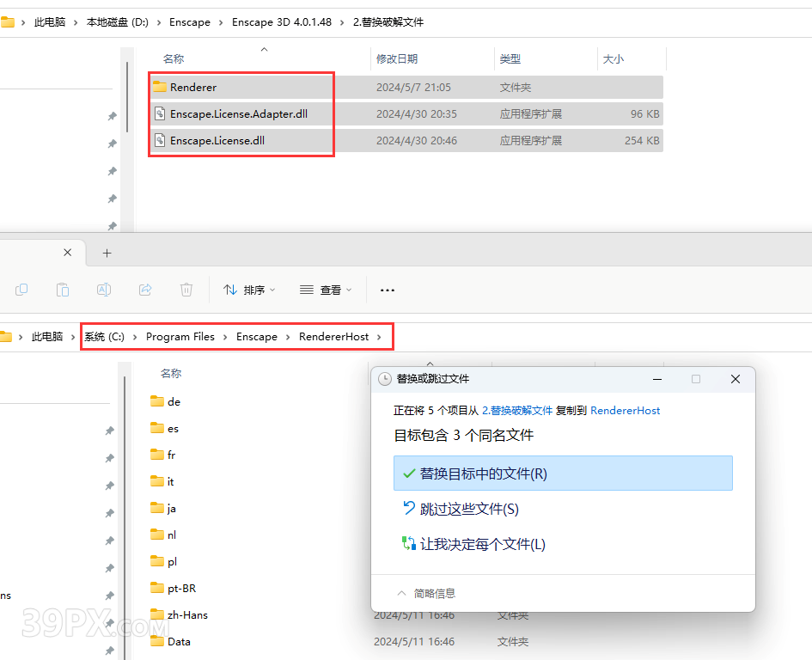Viewport: 812px width, 660px height.
Task: Expand 简略信息 details in the replace dialog
Action: pos(426,593)
